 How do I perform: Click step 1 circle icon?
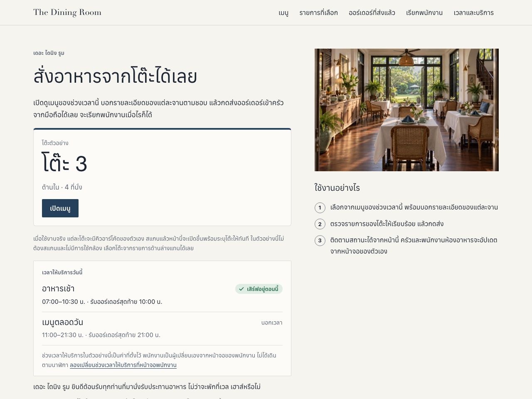coord(320,208)
